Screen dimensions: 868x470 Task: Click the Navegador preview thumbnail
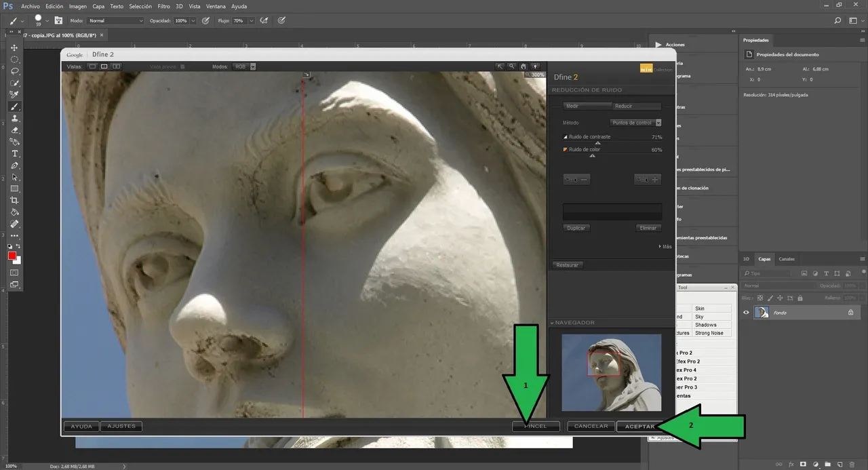(612, 372)
